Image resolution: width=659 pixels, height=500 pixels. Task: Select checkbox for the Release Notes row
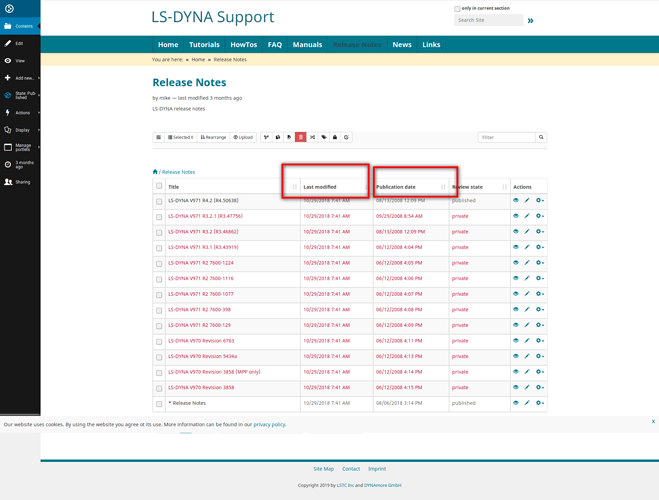point(159,404)
